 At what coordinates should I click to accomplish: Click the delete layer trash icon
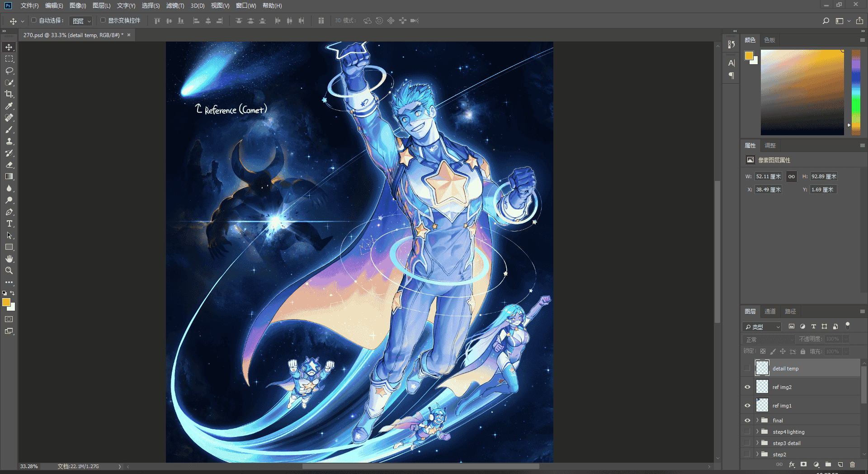click(852, 465)
